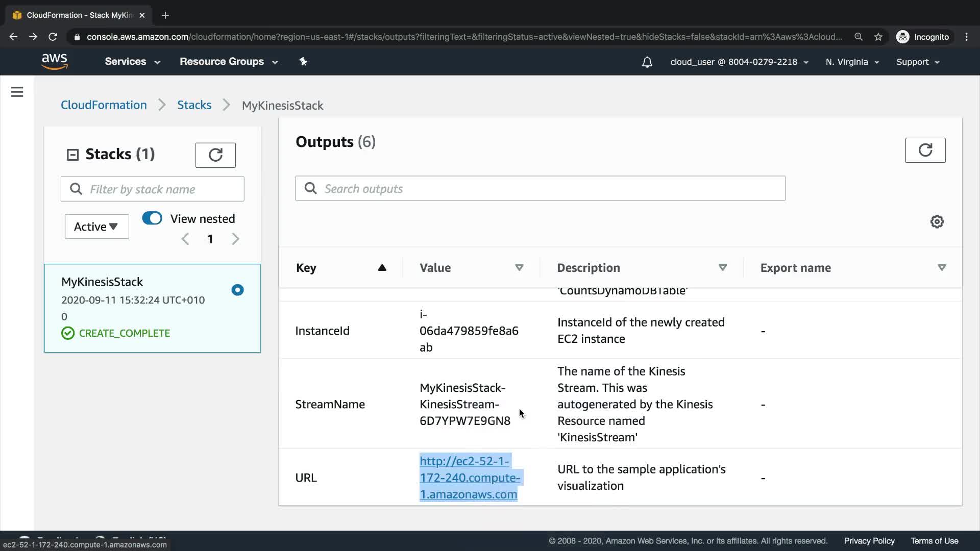Expand the Services menu
The height and width of the screenshot is (551, 980).
coord(132,62)
